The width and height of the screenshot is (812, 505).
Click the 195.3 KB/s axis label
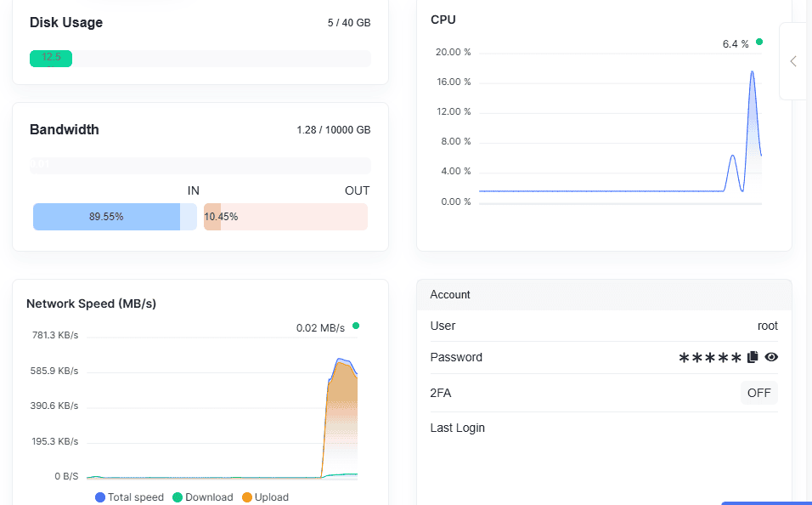point(55,441)
